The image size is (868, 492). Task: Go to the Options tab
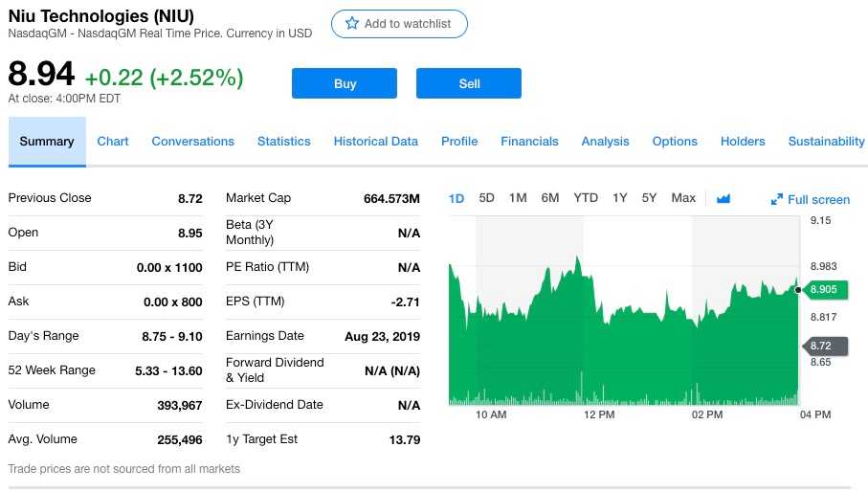click(675, 142)
